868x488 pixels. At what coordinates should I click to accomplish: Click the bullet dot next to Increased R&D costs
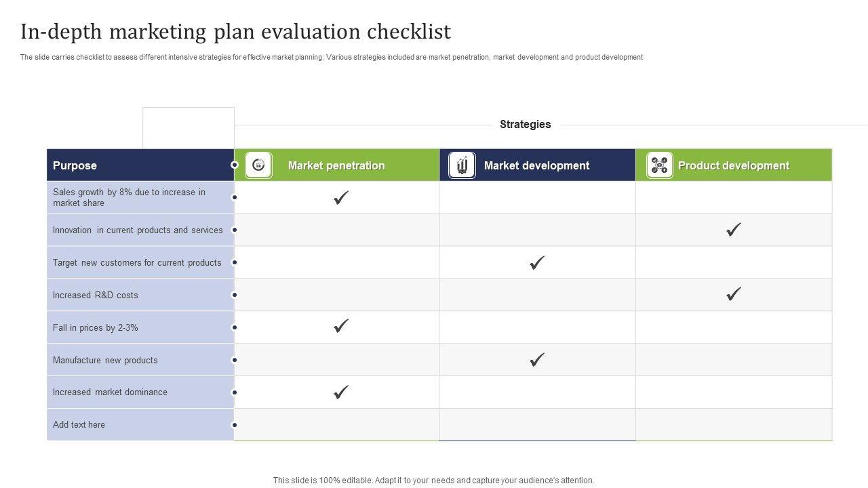click(235, 295)
